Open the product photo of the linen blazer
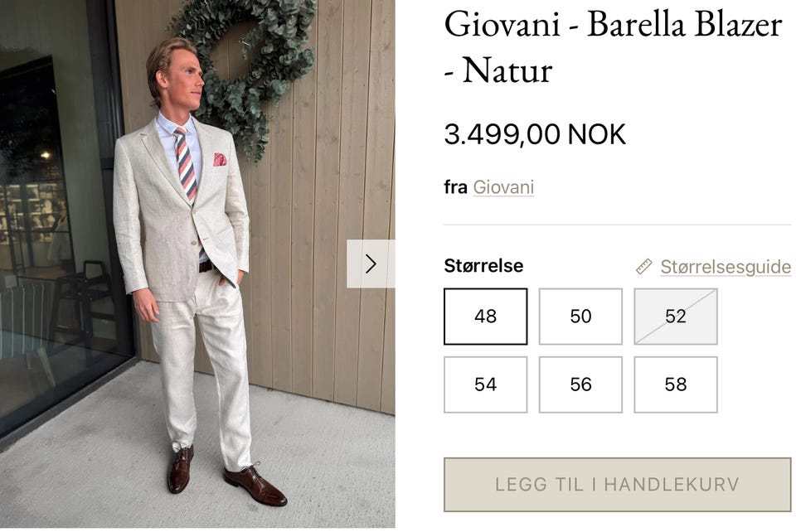The height and width of the screenshot is (532, 796). pyautogui.click(x=197, y=264)
